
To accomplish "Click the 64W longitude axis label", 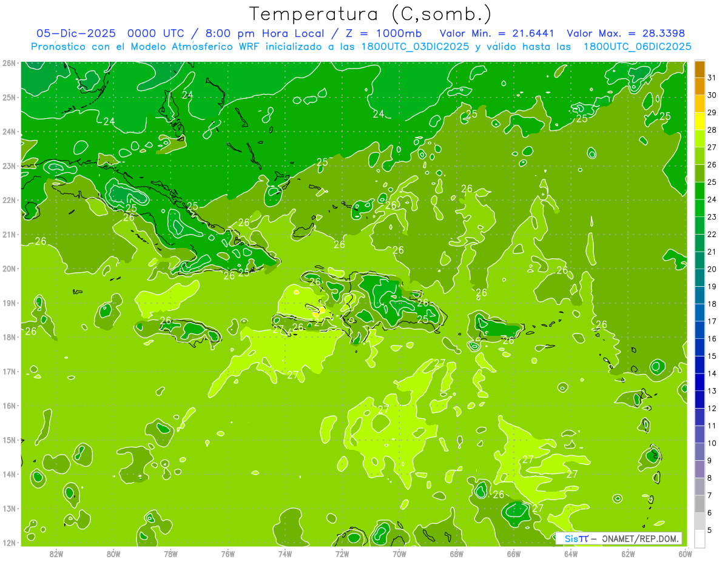I will 571,554.
